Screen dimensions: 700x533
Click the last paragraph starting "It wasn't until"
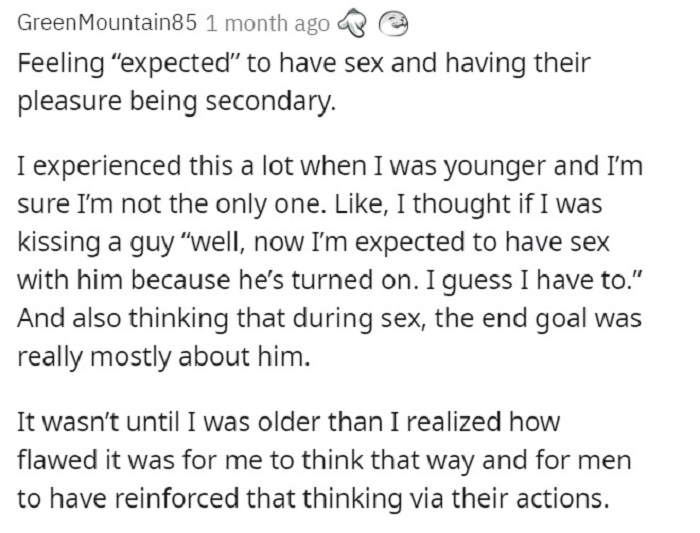324,460
